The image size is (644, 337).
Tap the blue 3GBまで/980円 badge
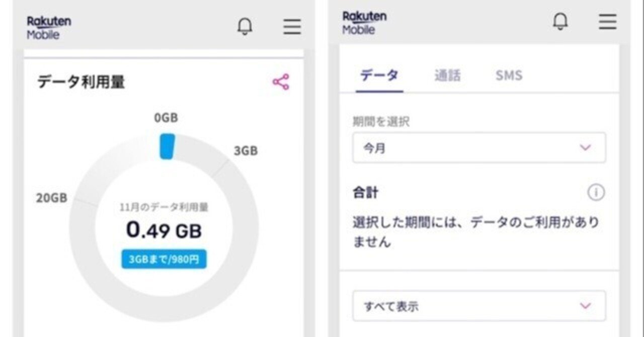pyautogui.click(x=164, y=260)
